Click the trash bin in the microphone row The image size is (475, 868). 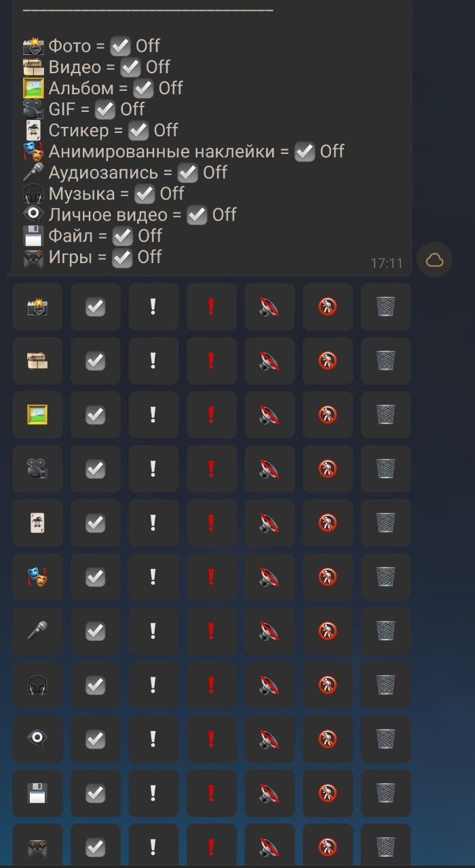[385, 631]
